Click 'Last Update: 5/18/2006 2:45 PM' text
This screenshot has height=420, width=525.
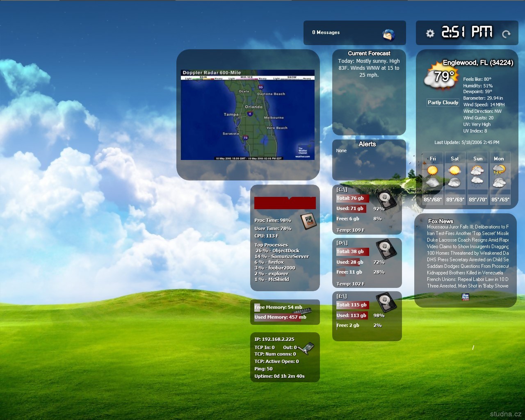pos(467,142)
